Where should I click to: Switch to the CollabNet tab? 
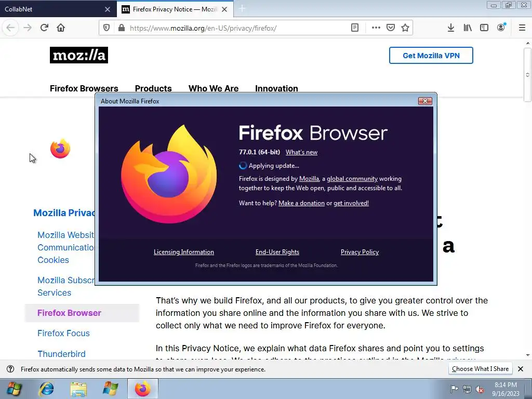tap(58, 9)
